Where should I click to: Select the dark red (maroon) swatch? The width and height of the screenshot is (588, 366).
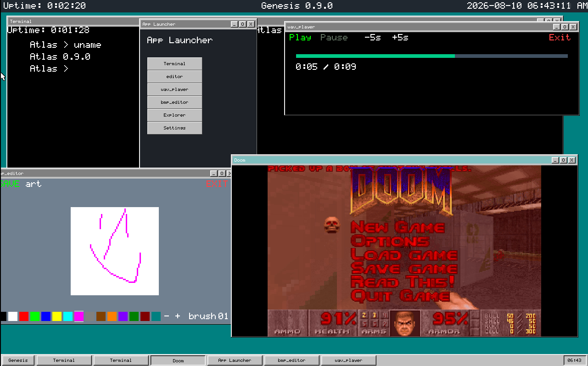pos(145,316)
